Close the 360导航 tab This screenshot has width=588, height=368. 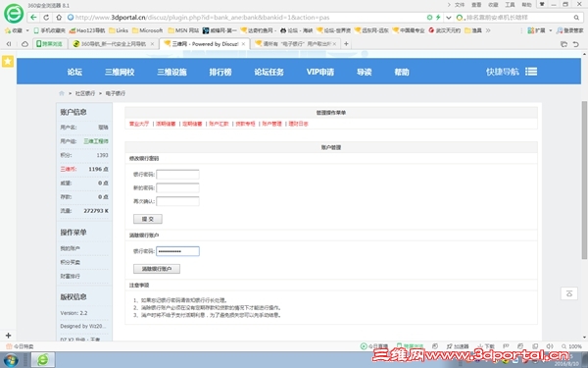pos(152,44)
